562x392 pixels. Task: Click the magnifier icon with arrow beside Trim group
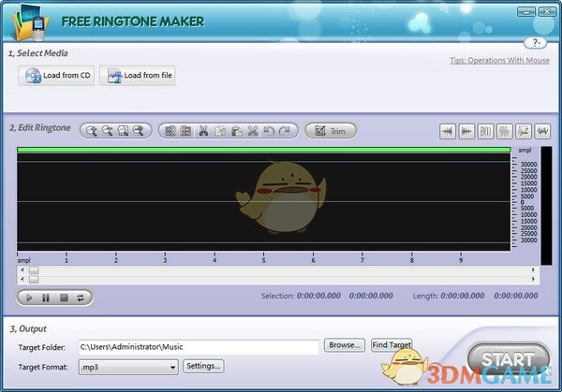point(139,131)
